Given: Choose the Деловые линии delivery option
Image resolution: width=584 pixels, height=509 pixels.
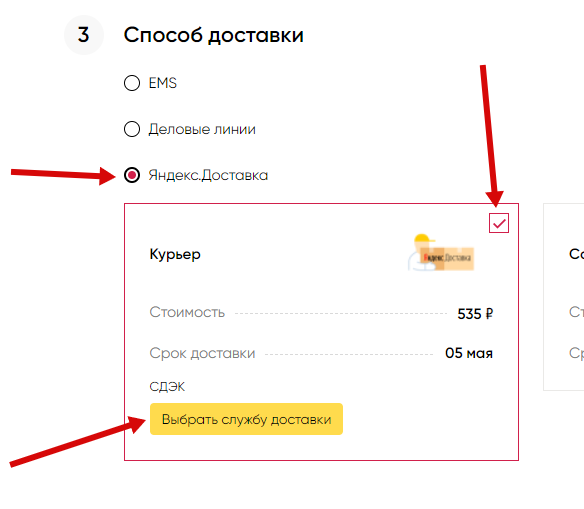Looking at the screenshot, I should (x=132, y=129).
